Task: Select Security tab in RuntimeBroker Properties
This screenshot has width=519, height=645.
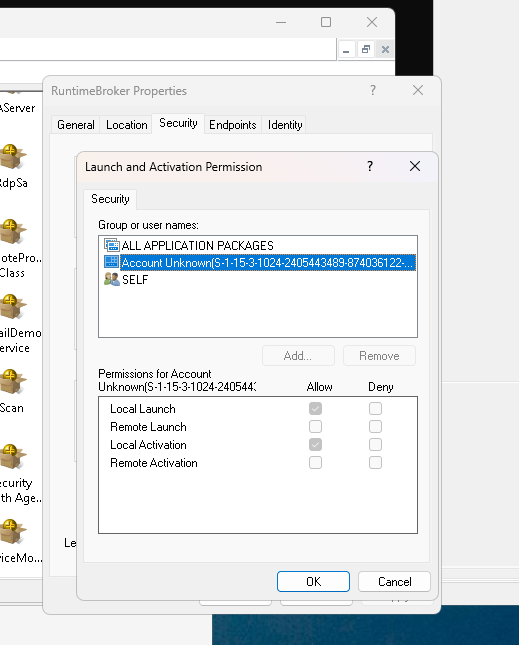Action: click(x=178, y=123)
